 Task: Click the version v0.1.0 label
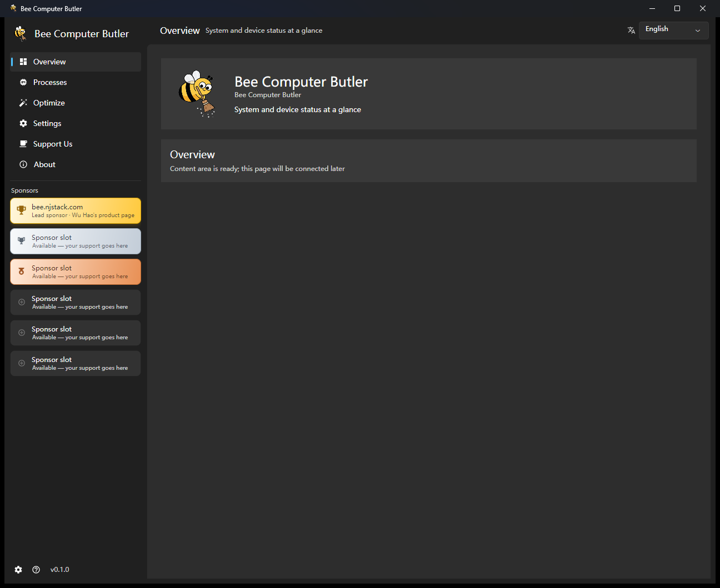60,570
